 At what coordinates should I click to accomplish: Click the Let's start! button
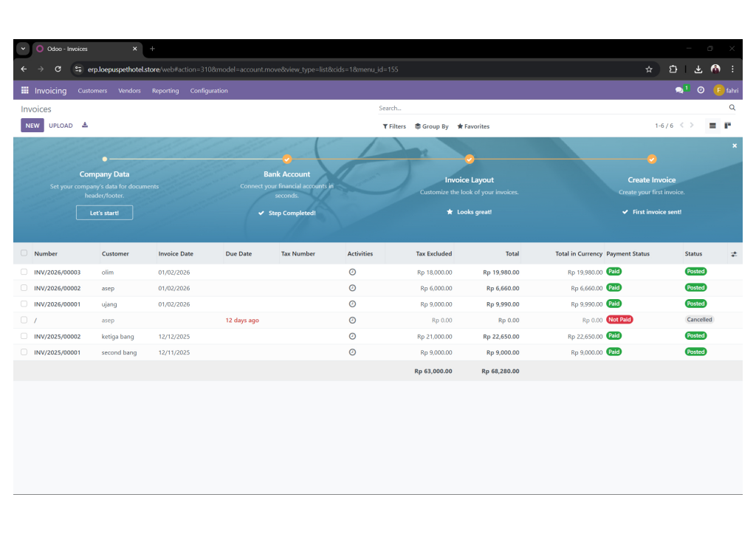[104, 213]
